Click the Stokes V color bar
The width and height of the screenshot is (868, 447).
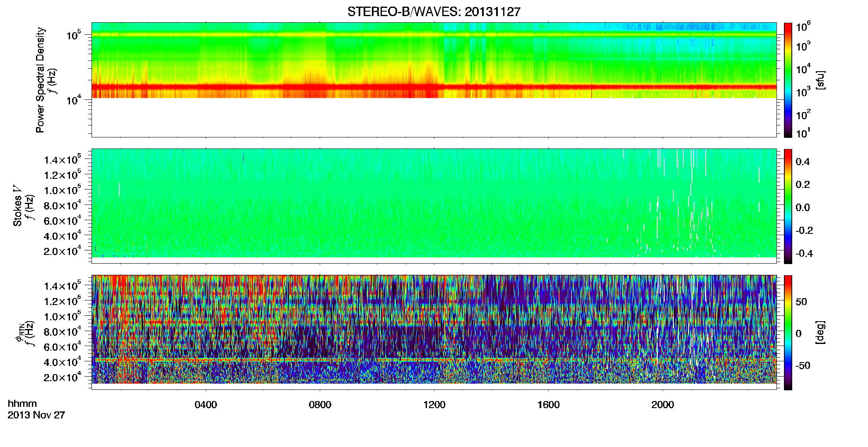[x=788, y=206]
